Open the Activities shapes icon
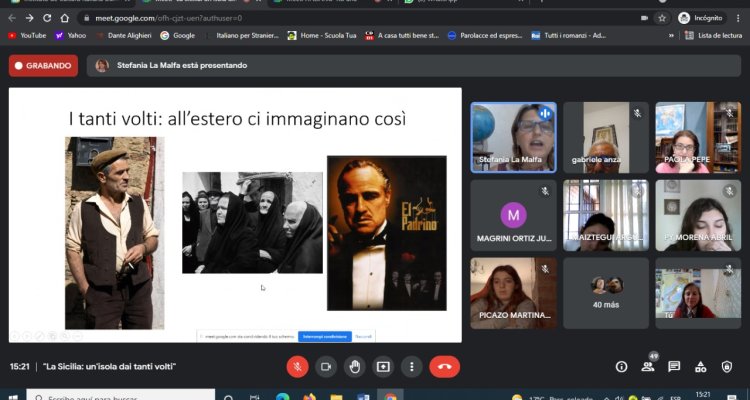Image resolution: width=750 pixels, height=400 pixels. tap(700, 367)
